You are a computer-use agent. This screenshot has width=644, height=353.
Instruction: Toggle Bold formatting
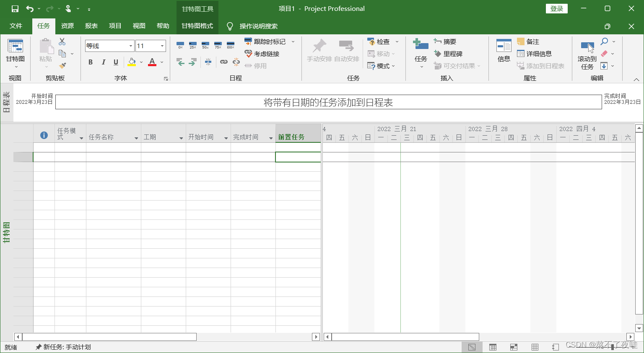click(x=91, y=62)
